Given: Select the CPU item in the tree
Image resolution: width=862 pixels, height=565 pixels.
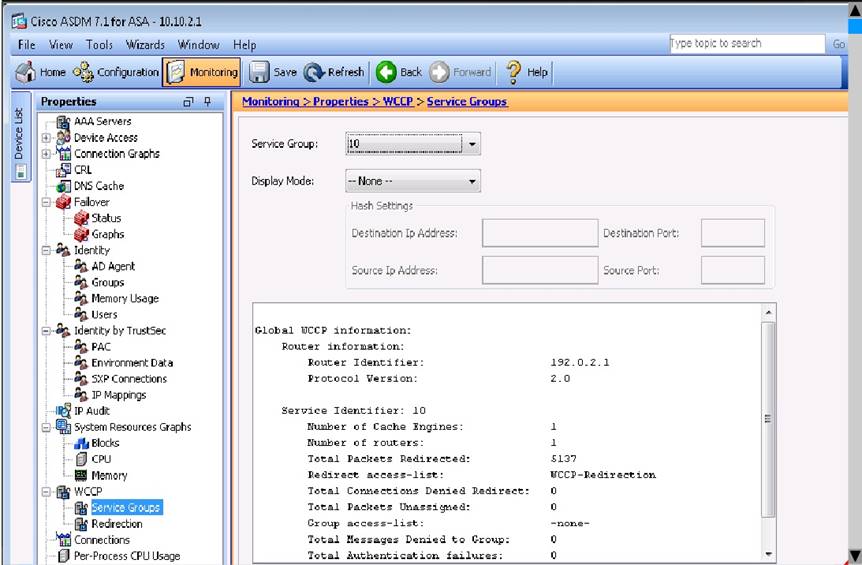Looking at the screenshot, I should pyautogui.click(x=101, y=459).
